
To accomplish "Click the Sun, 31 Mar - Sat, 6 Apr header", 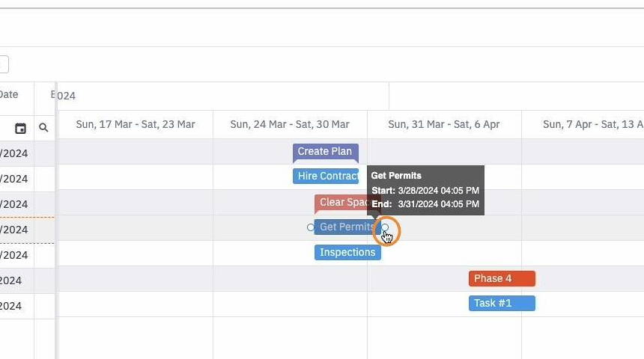I will pos(444,124).
